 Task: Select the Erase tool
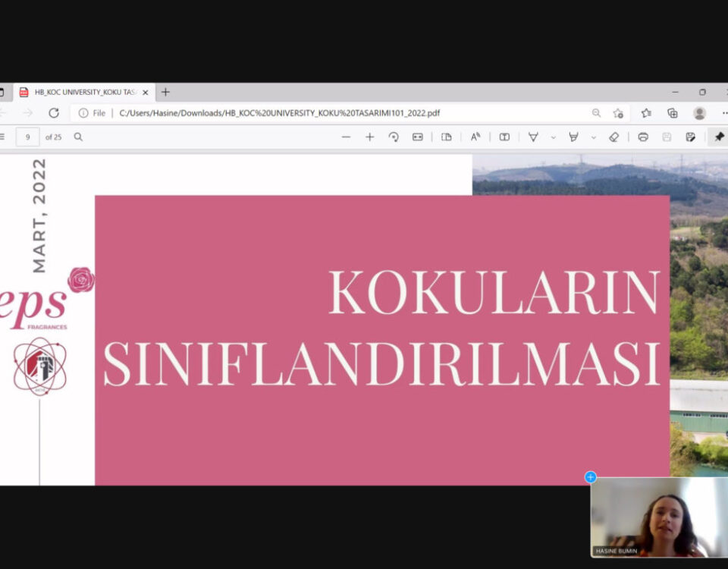pos(613,137)
